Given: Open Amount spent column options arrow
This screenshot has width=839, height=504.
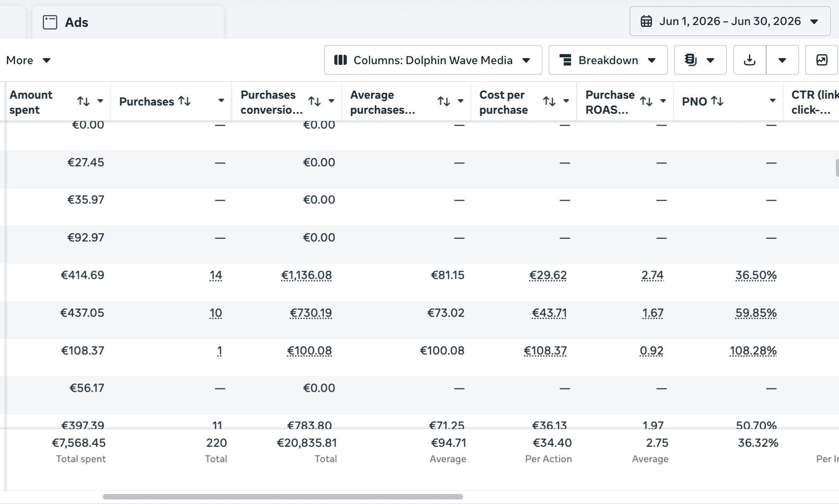Looking at the screenshot, I should (x=101, y=101).
